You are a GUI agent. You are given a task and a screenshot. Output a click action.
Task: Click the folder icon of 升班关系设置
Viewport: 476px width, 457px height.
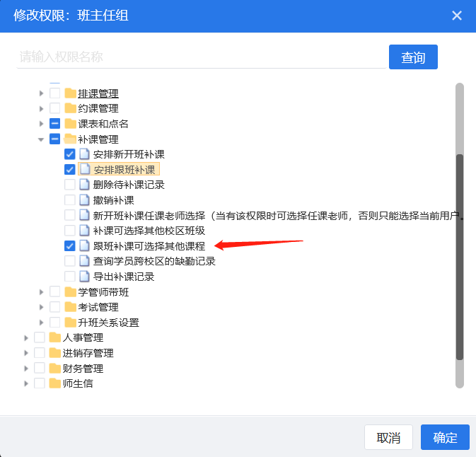[x=70, y=323]
